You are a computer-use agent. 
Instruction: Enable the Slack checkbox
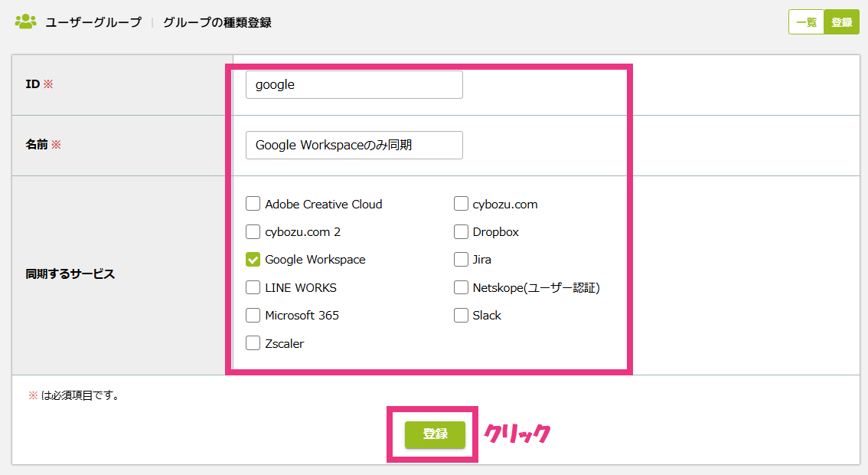(x=461, y=316)
